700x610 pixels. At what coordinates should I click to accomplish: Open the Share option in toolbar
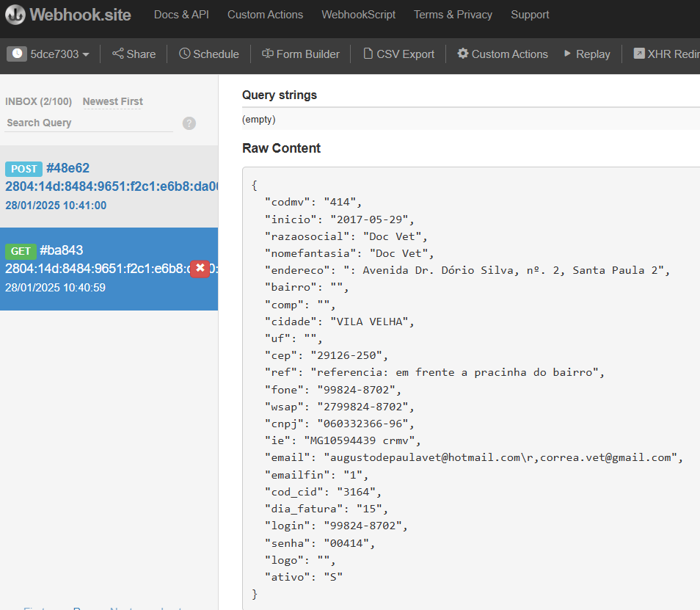[134, 54]
